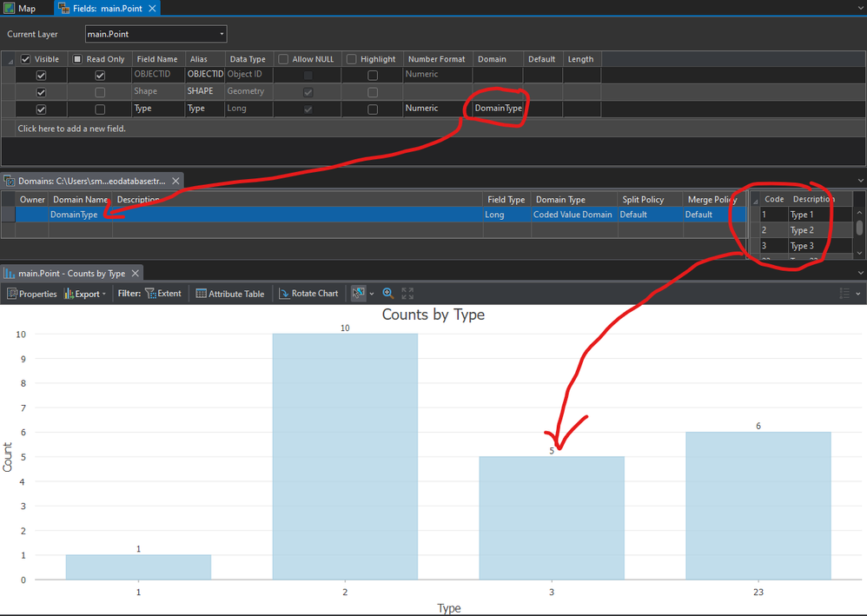Toggle the Allow NULL header checkbox

point(283,59)
